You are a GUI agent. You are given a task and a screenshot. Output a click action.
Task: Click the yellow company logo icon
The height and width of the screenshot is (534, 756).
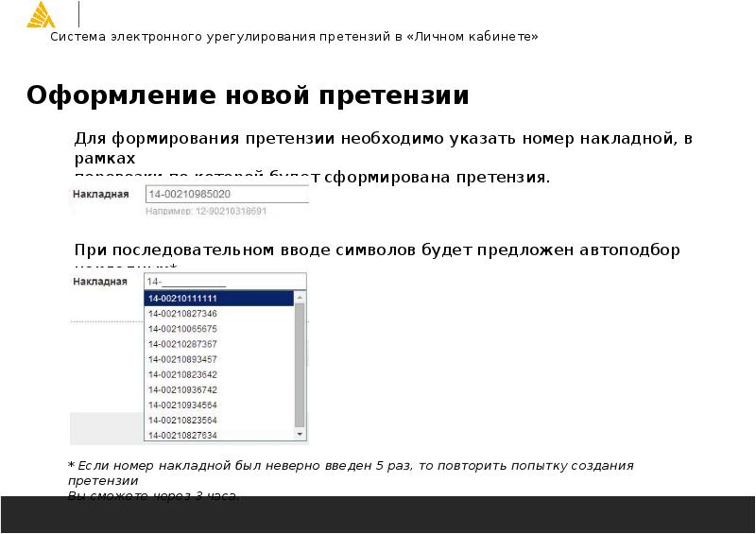(41, 15)
